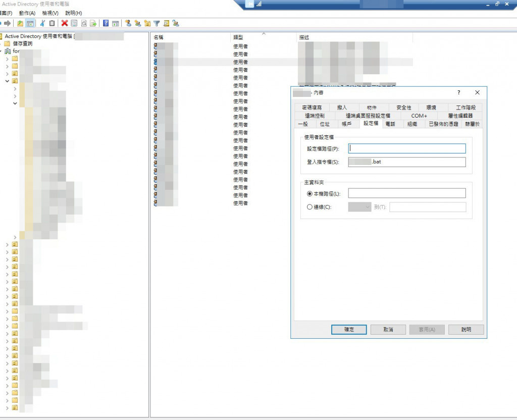Sort list by 類型 column header
517x420 pixels.
(x=264, y=37)
